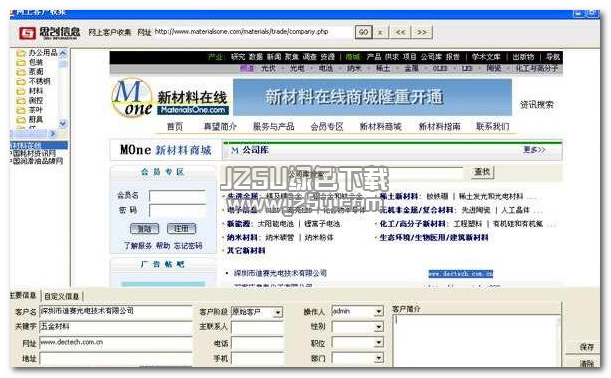Click 资讯搜索 on the site header
611x378 pixels.
tap(537, 104)
